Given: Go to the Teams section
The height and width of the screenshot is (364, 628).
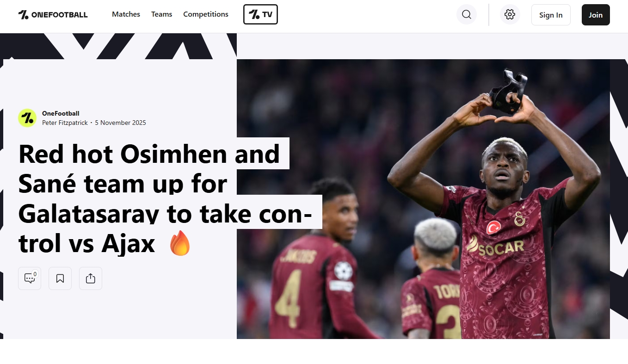Looking at the screenshot, I should [x=161, y=14].
